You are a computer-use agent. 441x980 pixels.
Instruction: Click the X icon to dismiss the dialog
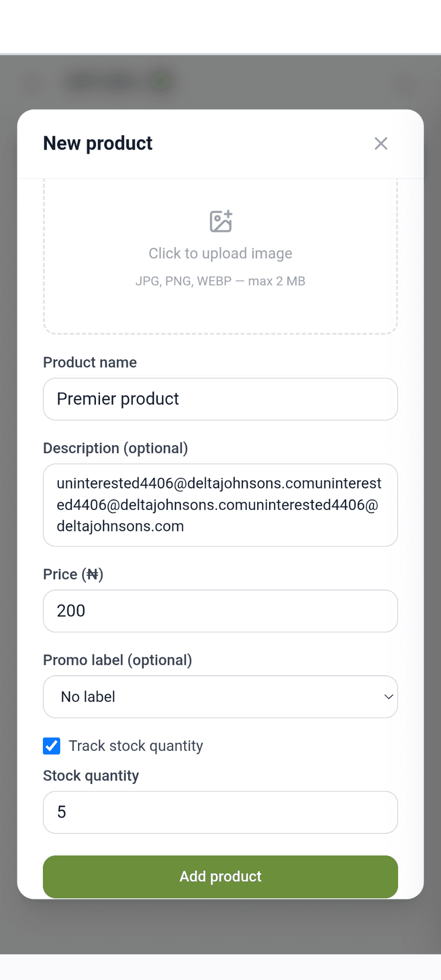381,143
